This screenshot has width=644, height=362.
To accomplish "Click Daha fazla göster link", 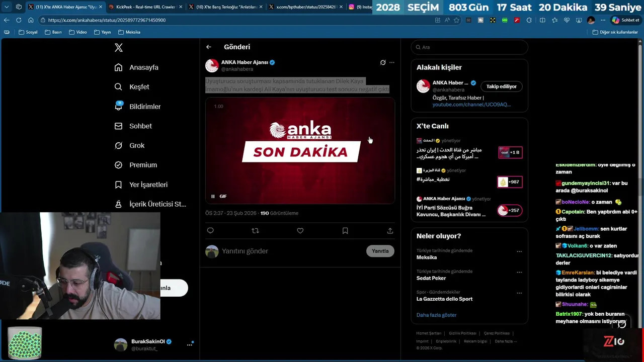I will (x=436, y=315).
